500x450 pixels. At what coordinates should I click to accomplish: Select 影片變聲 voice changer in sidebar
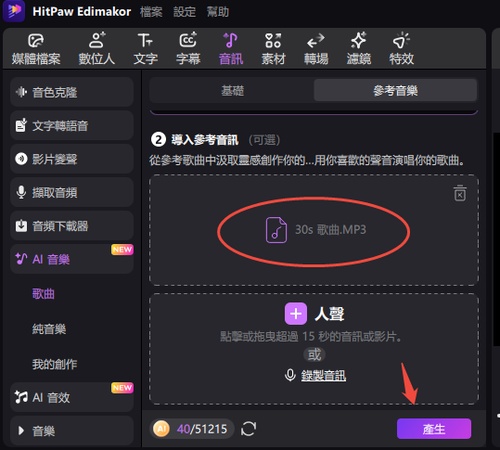click(x=72, y=159)
